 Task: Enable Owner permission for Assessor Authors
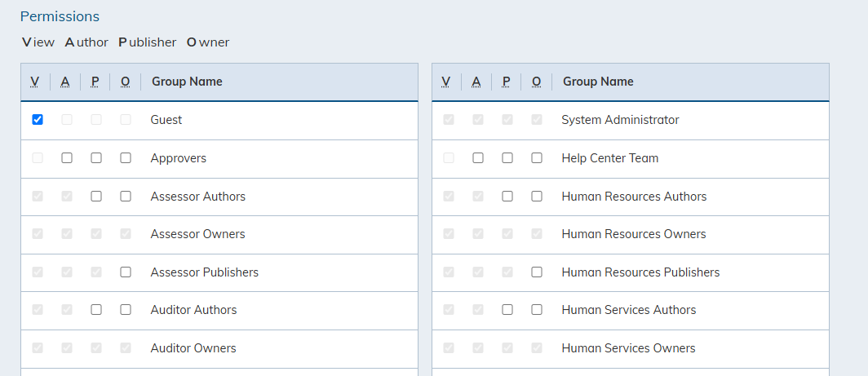pos(126,196)
